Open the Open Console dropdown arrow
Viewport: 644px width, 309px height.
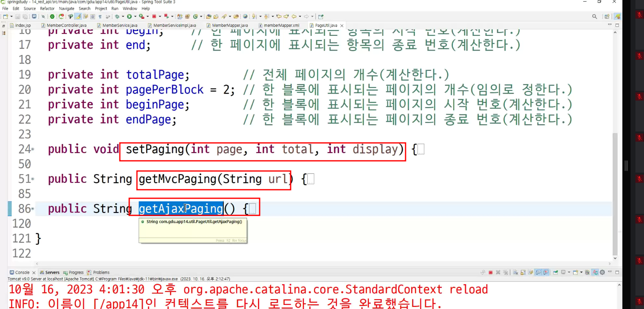[x=581, y=272]
